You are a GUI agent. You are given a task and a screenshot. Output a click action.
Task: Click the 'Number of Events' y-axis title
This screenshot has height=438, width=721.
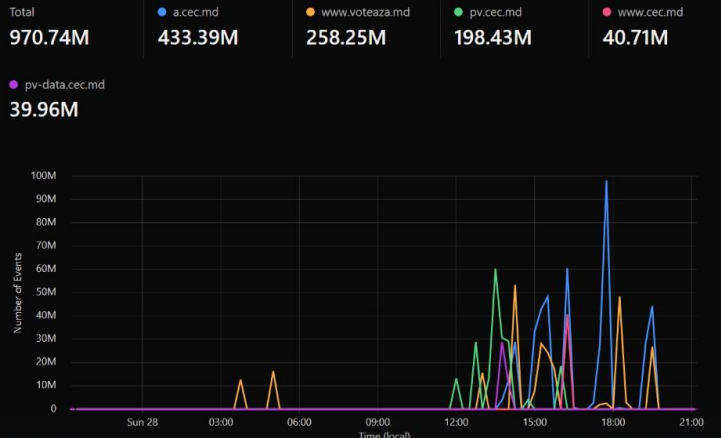[x=19, y=292]
